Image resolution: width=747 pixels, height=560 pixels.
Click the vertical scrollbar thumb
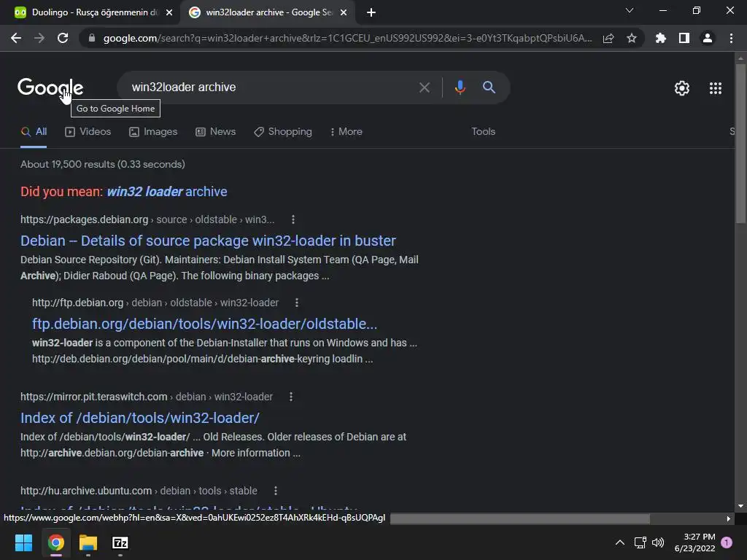click(740, 143)
